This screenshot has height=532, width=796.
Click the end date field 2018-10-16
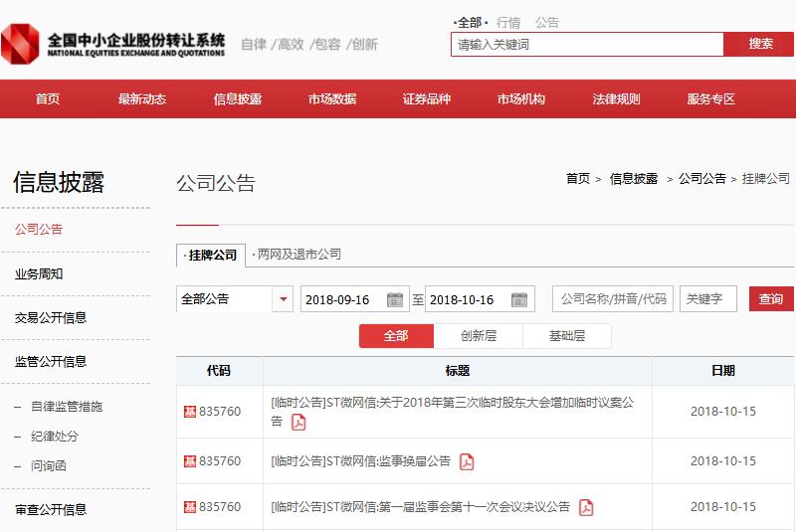[480, 299]
